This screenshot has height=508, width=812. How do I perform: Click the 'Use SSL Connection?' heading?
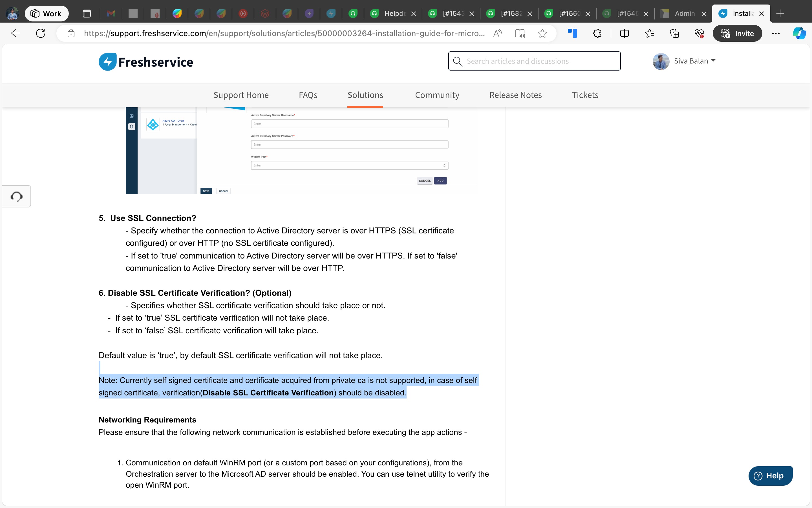[x=147, y=218]
